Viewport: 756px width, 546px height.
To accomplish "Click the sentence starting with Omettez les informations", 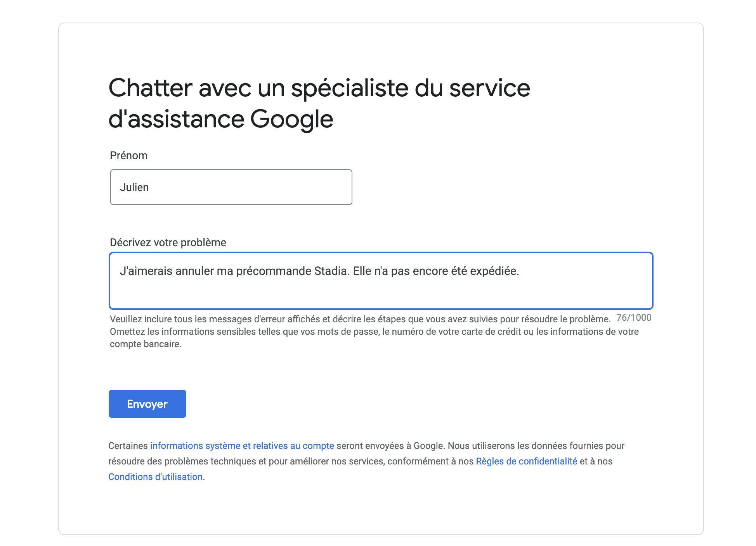I will tap(374, 337).
